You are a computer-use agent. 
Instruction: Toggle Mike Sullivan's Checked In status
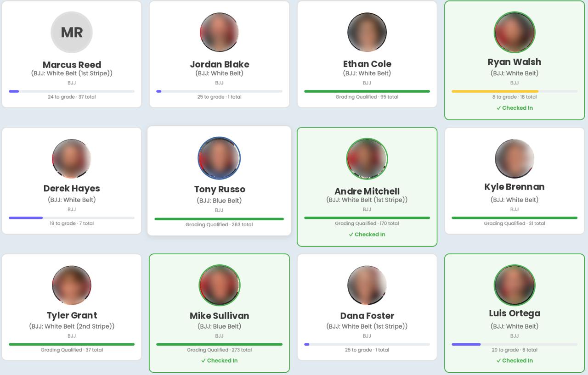(219, 360)
